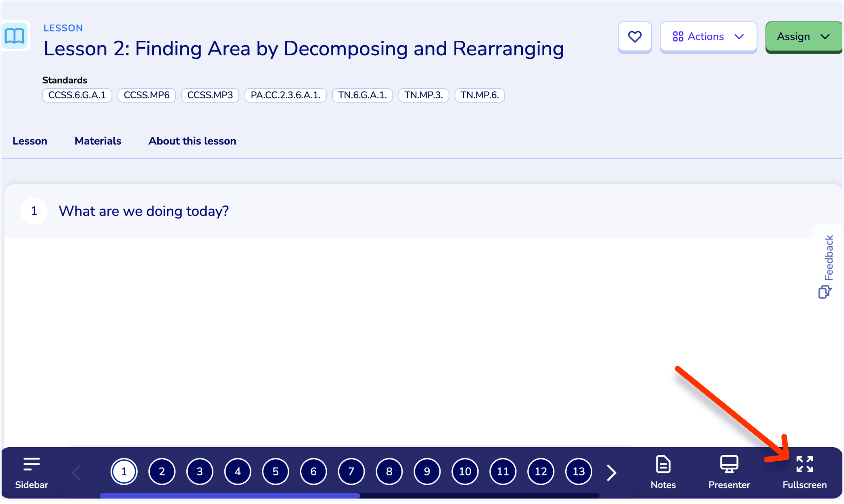Open standard PA.CC.2.3.6.A.1. tag

(x=286, y=95)
